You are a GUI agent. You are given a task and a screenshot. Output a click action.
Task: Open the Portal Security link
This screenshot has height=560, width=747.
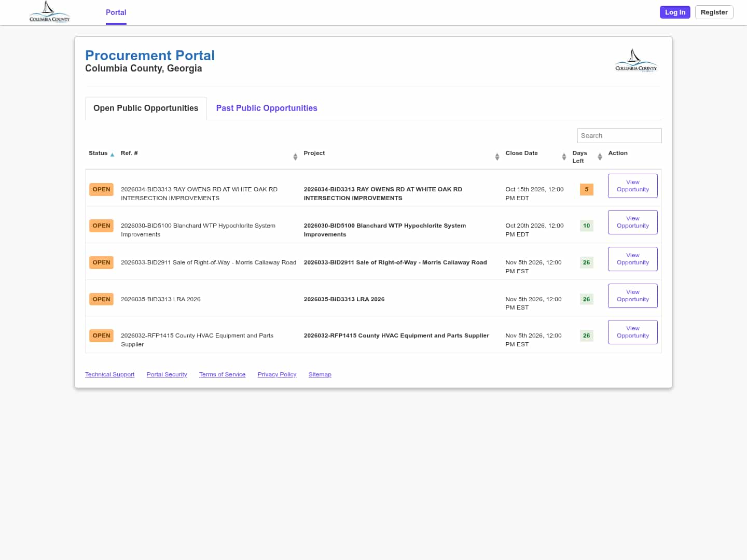[167, 374]
